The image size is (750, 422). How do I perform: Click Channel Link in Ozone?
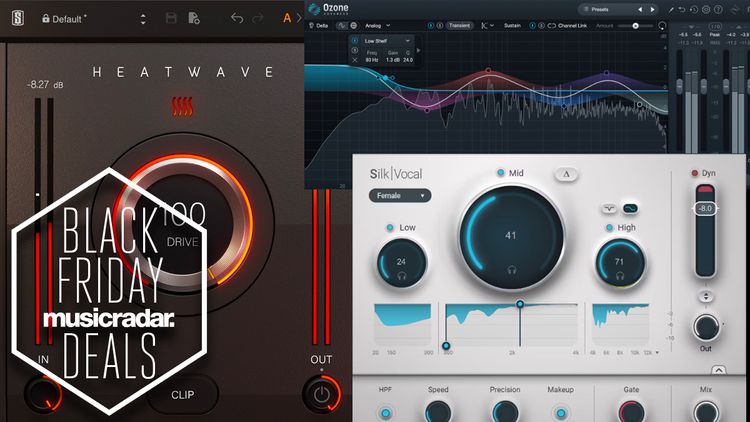(x=567, y=25)
